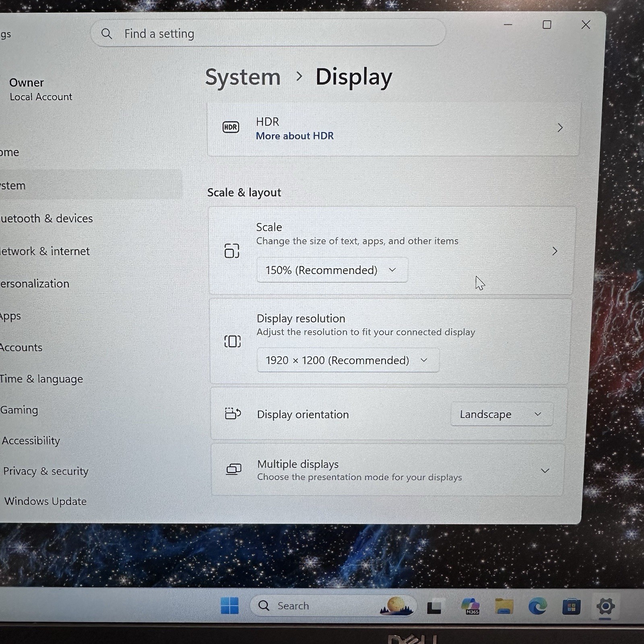Viewport: 644px width, 644px height.
Task: Open the Landscape orientation dropdown
Action: (502, 414)
